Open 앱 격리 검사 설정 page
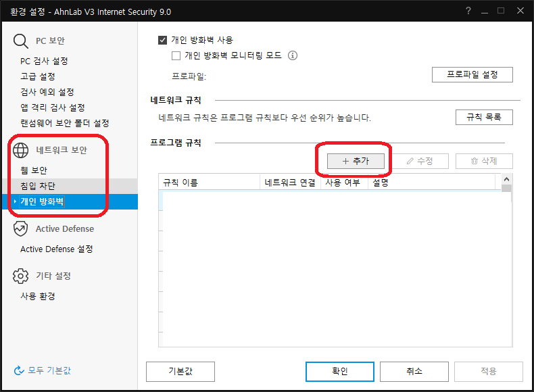 point(53,107)
